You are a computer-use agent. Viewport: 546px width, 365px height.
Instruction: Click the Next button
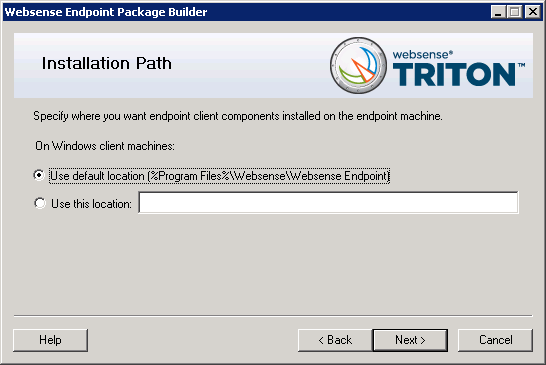[x=410, y=340]
